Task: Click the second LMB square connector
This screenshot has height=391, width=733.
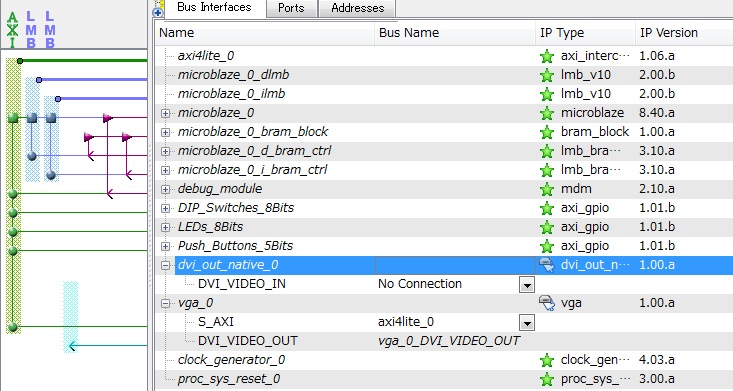Action: [51, 117]
